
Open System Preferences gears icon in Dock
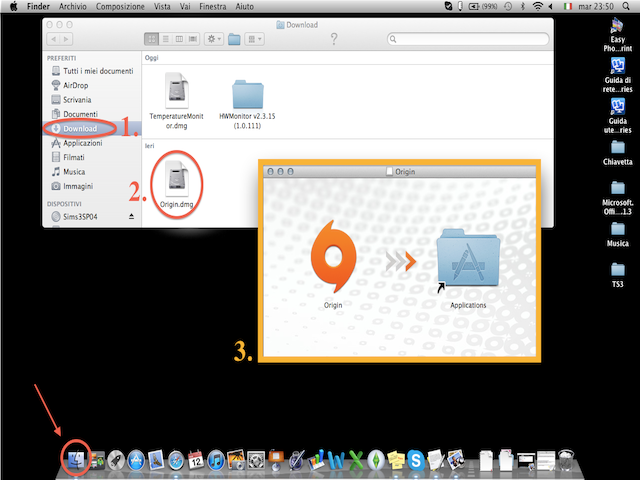click(256, 461)
